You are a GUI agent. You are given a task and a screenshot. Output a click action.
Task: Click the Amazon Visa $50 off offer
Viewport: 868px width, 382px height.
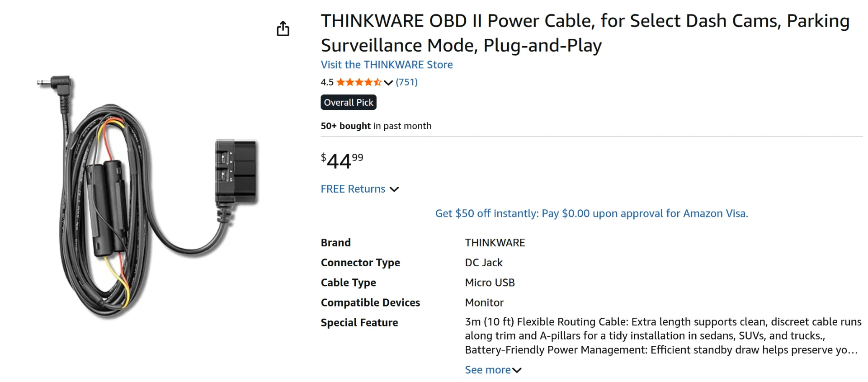click(591, 213)
